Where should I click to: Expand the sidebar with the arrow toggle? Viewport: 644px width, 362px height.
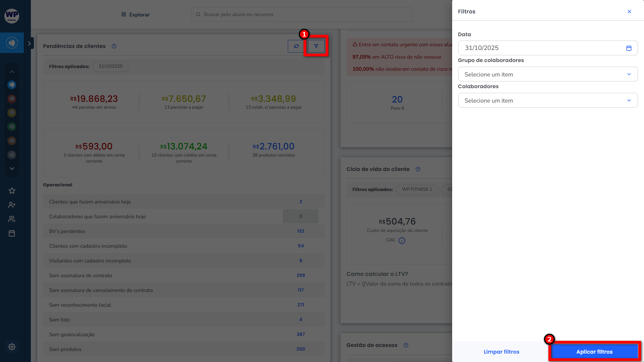pyautogui.click(x=30, y=43)
